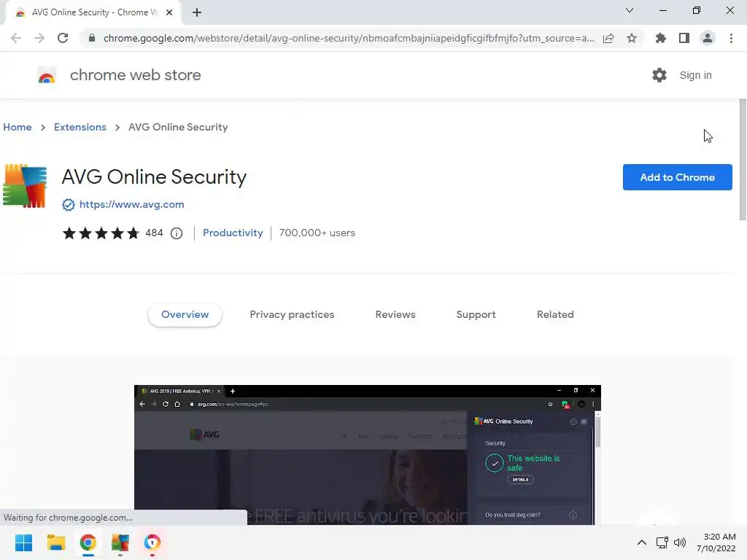747x560 pixels.
Task: Switch to the Related tab
Action: [555, 315]
